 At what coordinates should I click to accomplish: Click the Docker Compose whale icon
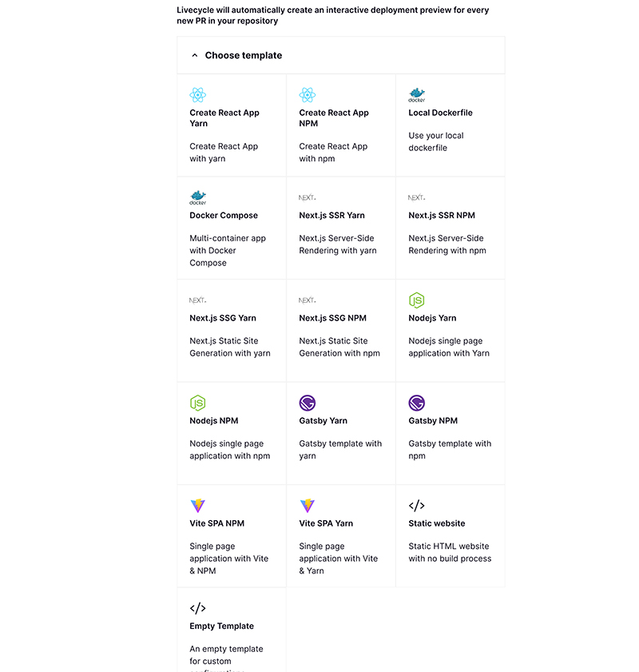[x=198, y=196]
